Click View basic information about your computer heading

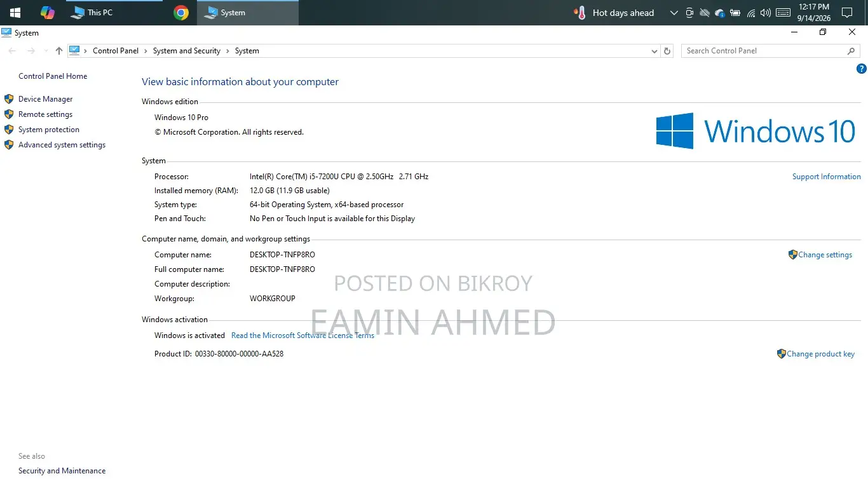(240, 82)
